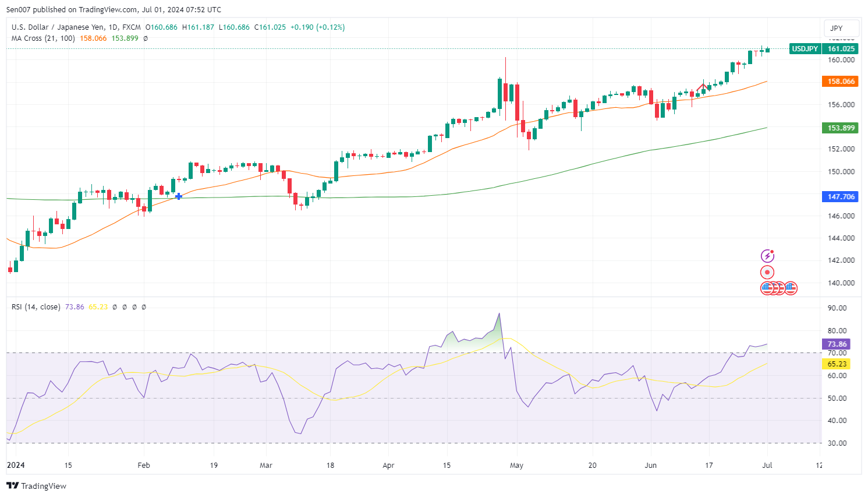Screen dimensions: 868x497
Task: Click the blue 147.706 price label
Action: click(841, 197)
